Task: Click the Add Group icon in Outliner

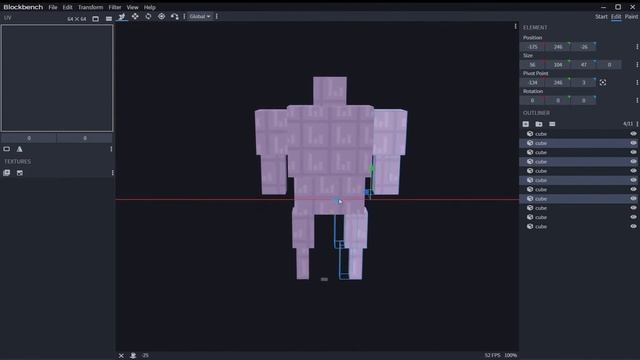Action: (x=539, y=124)
